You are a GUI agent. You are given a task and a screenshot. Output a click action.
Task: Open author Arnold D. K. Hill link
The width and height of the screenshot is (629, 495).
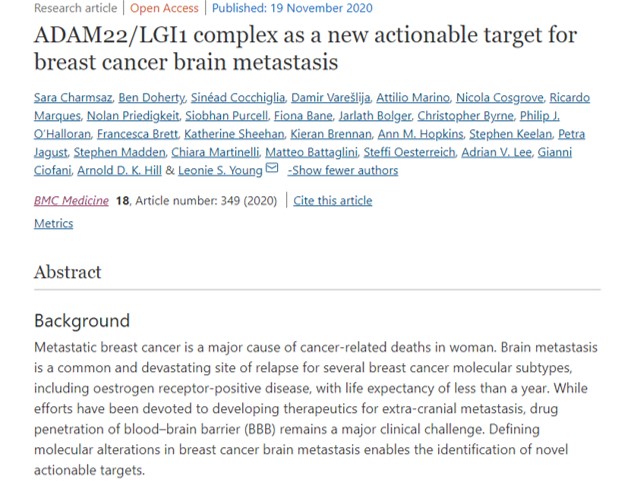click(119, 170)
